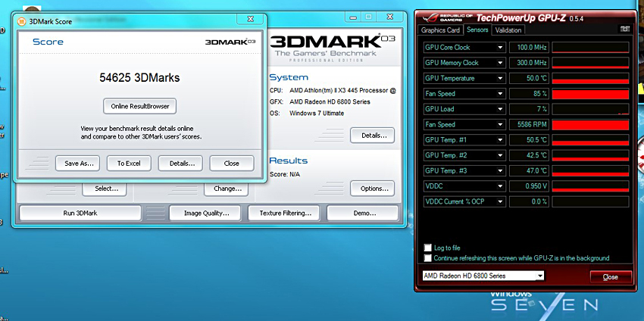Select the Sensors tab in GPU-Z
Viewport: 644px width, 321px height.
coord(477,30)
